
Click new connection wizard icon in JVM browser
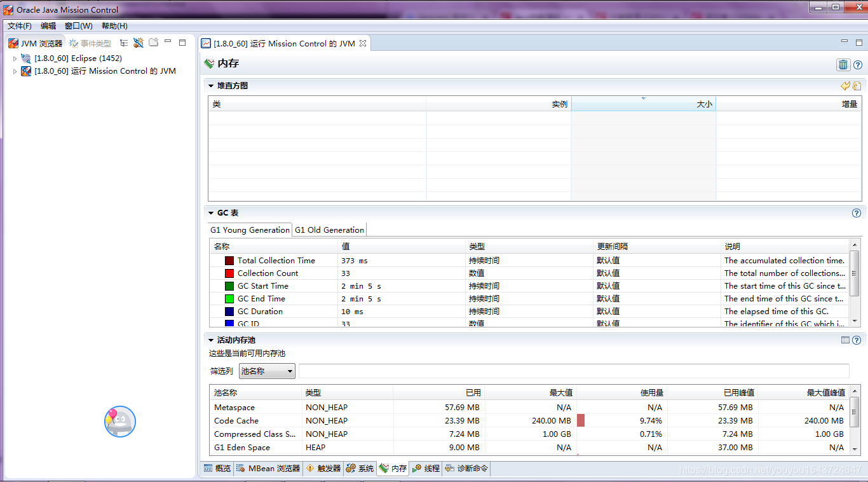(139, 43)
